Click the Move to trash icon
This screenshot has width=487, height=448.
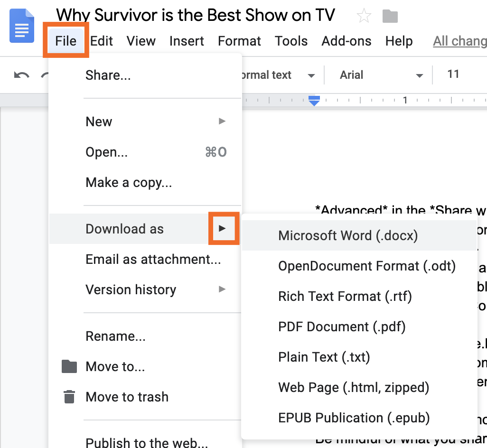pyautogui.click(x=69, y=397)
